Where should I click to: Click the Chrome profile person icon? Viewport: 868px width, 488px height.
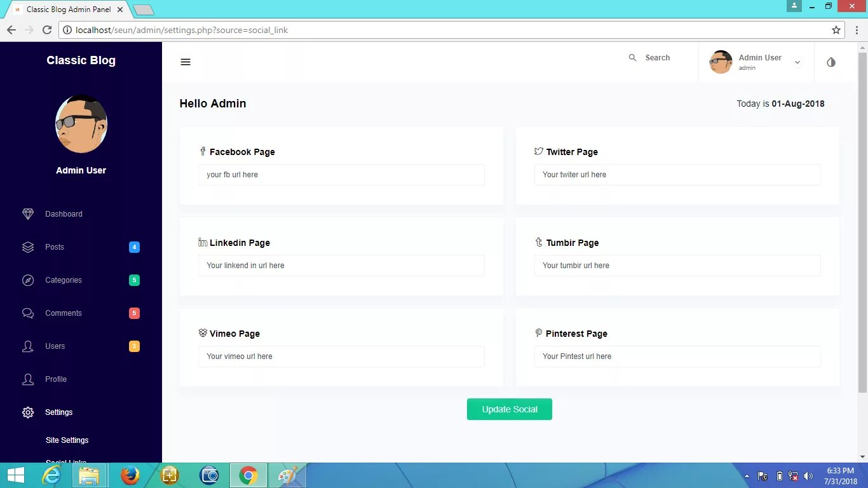click(x=794, y=6)
